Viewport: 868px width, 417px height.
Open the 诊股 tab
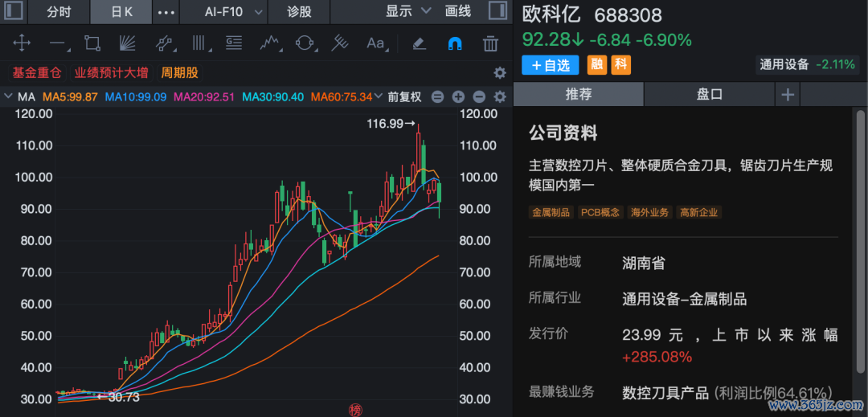click(x=299, y=11)
